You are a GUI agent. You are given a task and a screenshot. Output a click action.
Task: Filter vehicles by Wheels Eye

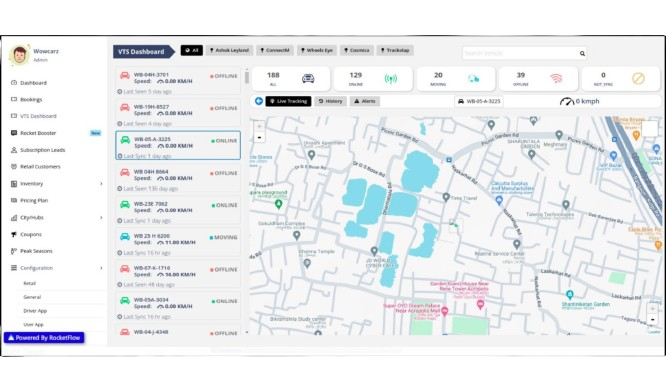point(317,50)
